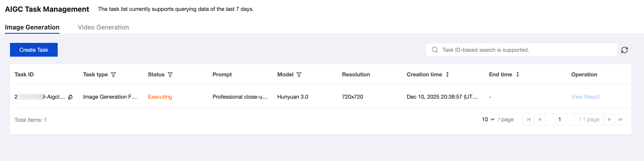The width and height of the screenshot is (644, 161).
Task: Open the Model column filter icon
Action: pyautogui.click(x=299, y=75)
